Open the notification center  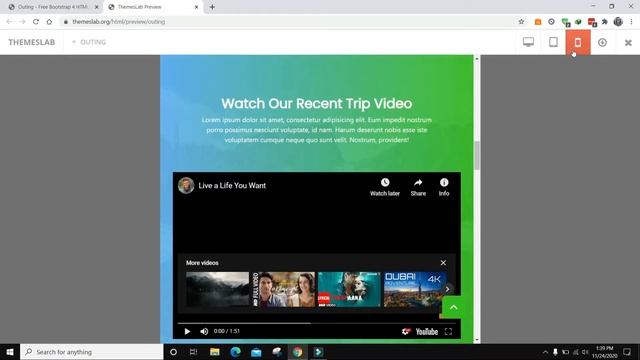627,352
